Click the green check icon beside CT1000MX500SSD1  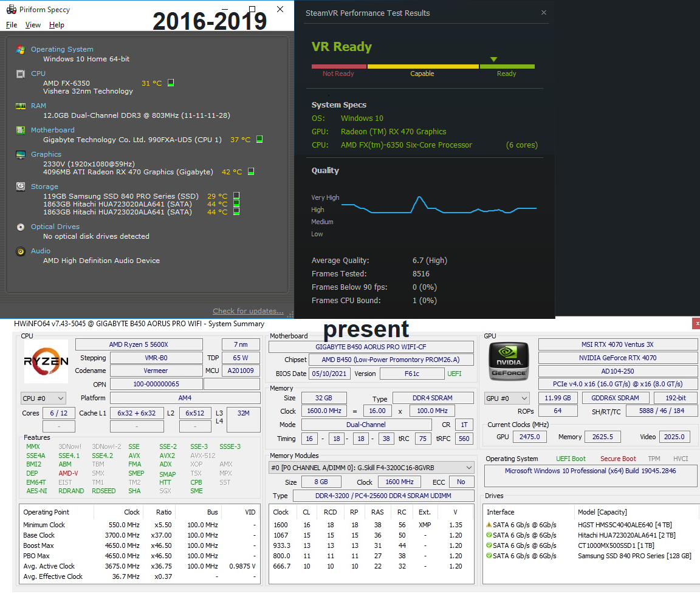tap(489, 545)
